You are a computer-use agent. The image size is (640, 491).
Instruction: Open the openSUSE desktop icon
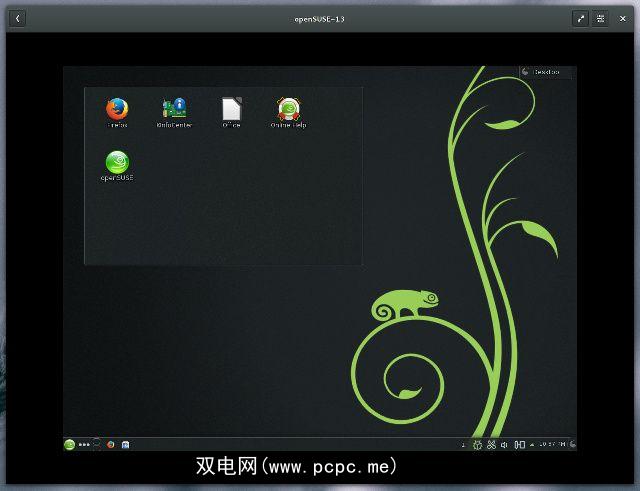(117, 165)
